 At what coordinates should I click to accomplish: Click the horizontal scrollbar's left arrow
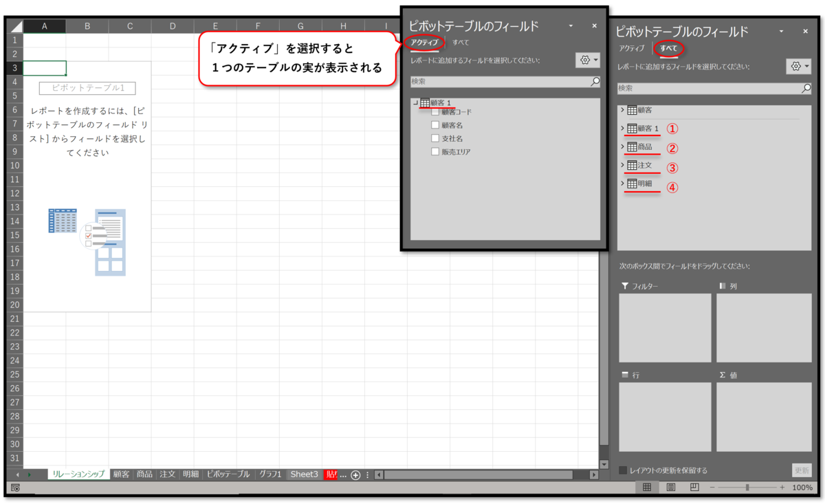[x=379, y=475]
